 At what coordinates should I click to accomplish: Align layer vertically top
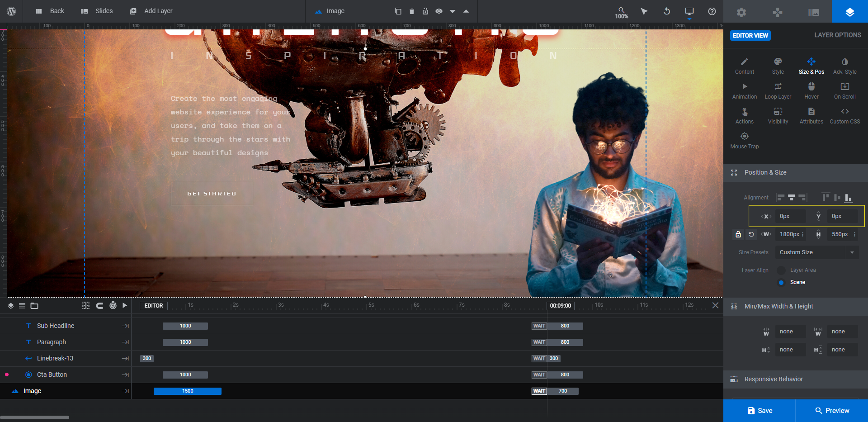pos(826,197)
